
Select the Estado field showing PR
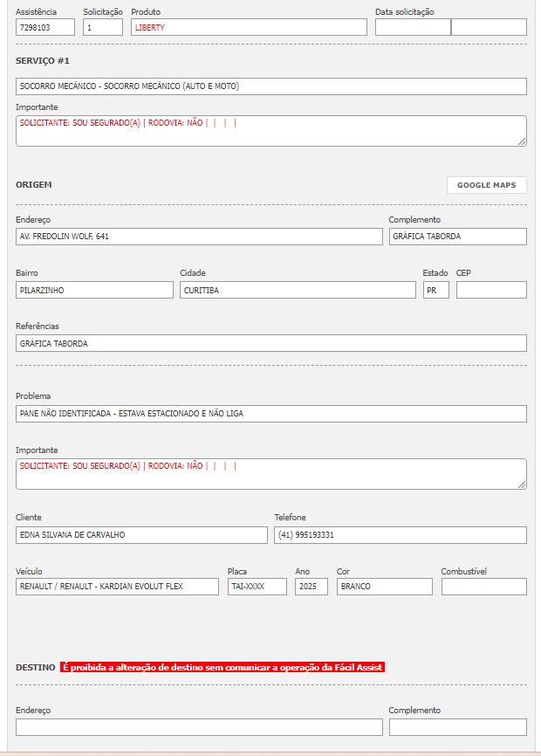(x=435, y=290)
